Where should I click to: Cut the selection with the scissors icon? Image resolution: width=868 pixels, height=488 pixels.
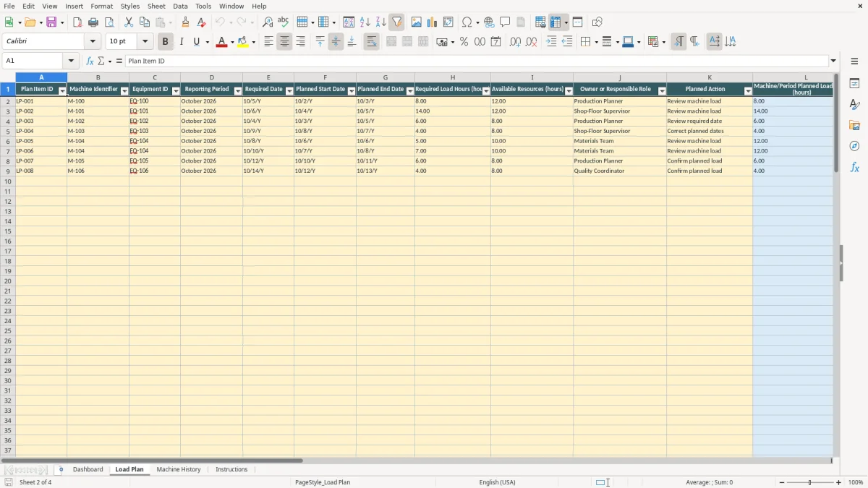click(x=129, y=22)
